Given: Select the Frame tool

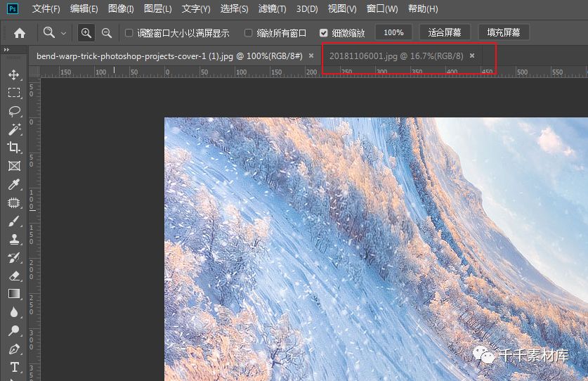Looking at the screenshot, I should tap(14, 166).
